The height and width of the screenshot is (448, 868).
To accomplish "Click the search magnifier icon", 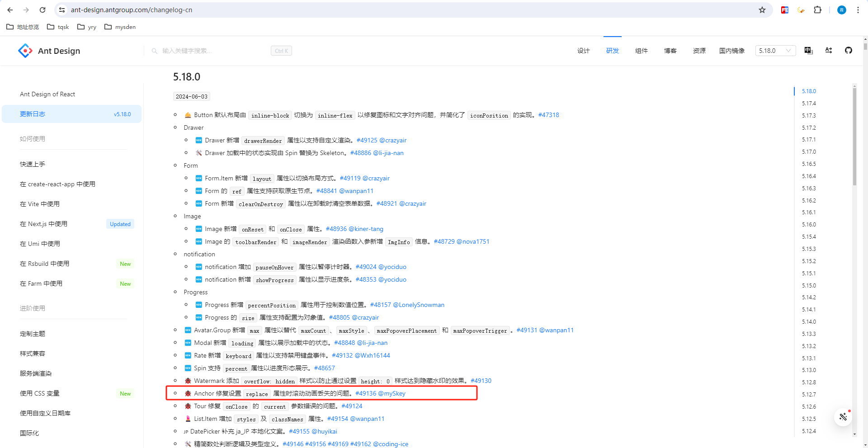I will (x=154, y=51).
